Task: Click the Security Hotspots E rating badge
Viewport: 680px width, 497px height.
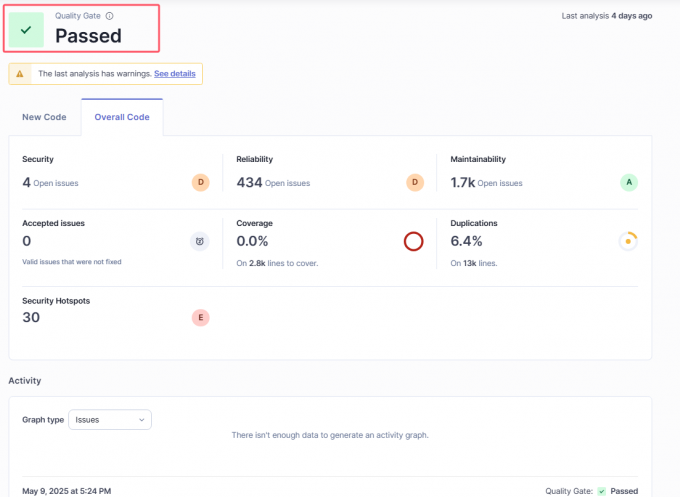Action: (200, 318)
